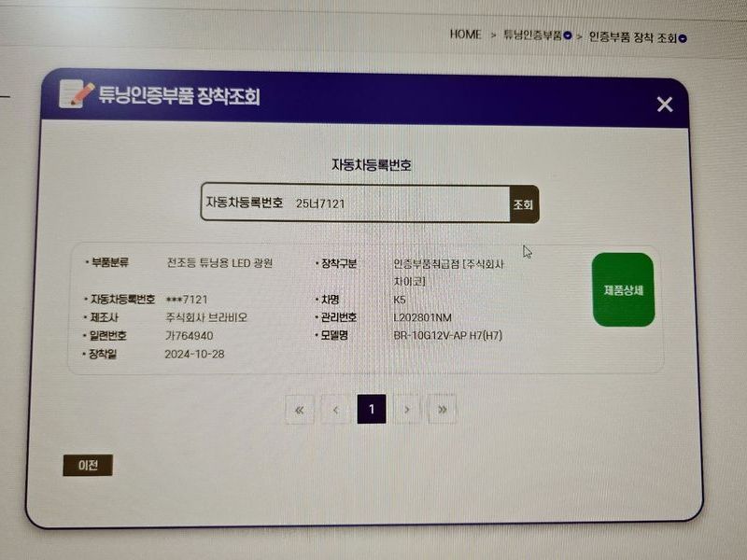747x560 pixels.
Task: Go to HOME in breadcrumb
Action: [x=465, y=35]
